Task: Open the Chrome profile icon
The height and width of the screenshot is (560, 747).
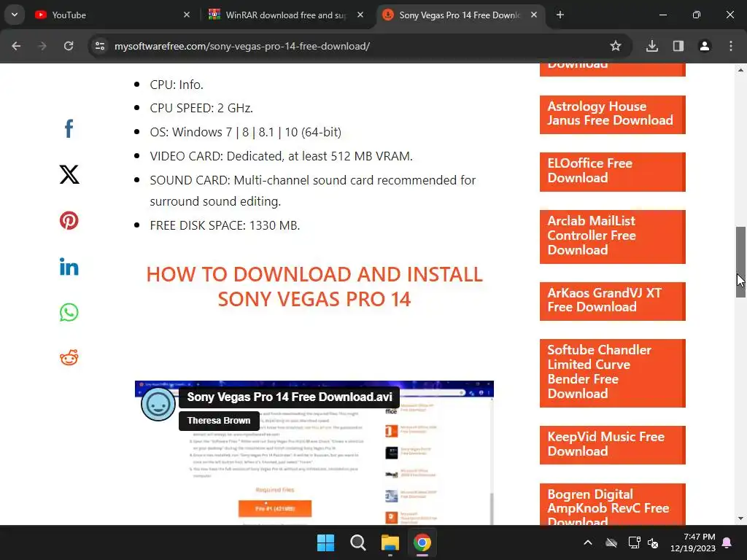Action: coord(705,46)
